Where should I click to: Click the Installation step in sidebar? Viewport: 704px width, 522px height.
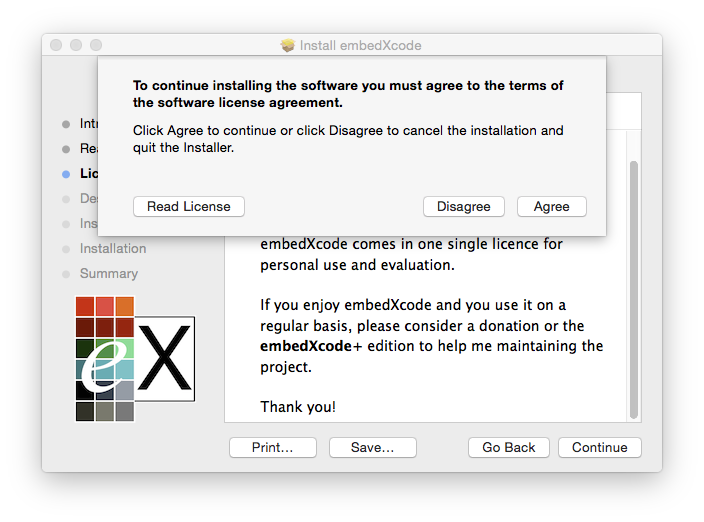point(113,249)
